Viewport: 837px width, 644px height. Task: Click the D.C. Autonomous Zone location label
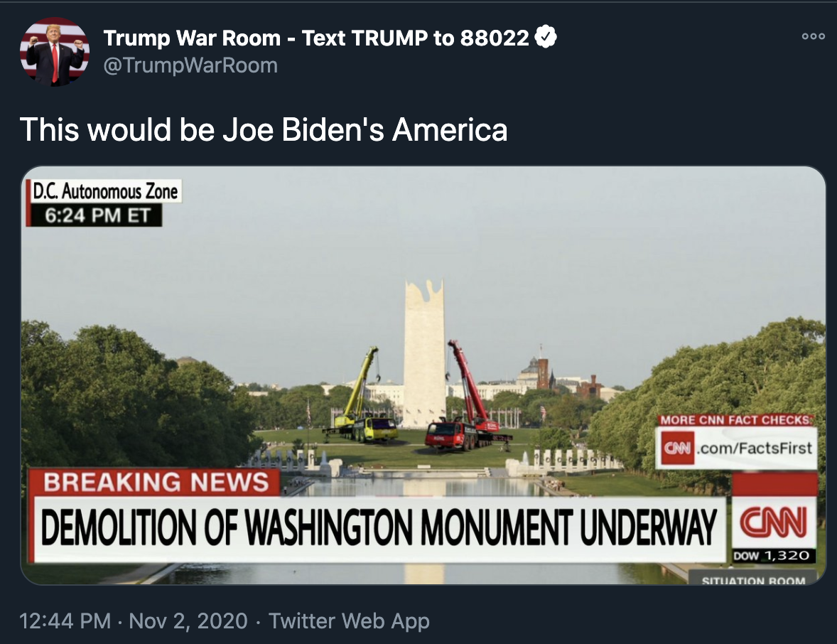[x=104, y=191]
